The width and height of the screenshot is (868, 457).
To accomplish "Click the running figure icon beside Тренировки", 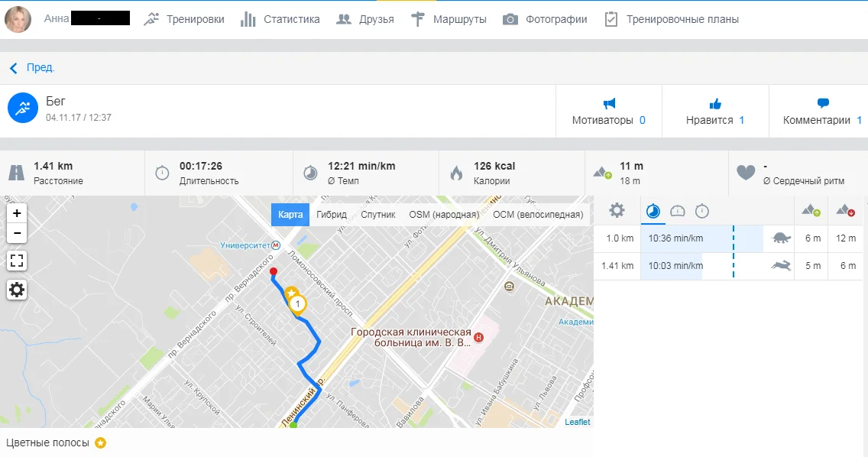I will 151,19.
